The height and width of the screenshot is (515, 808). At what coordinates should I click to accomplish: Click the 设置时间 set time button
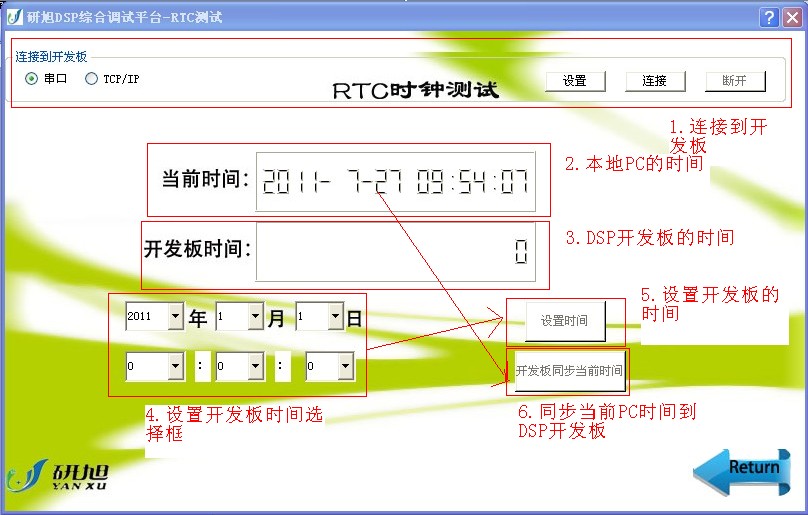(x=564, y=321)
